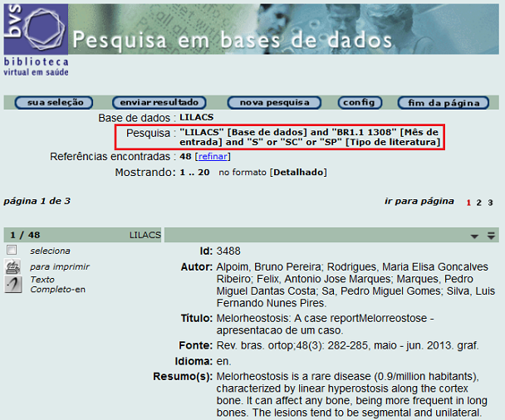Click the title 'Melorheostosis: A case report'
505x420 pixels.
[287, 318]
